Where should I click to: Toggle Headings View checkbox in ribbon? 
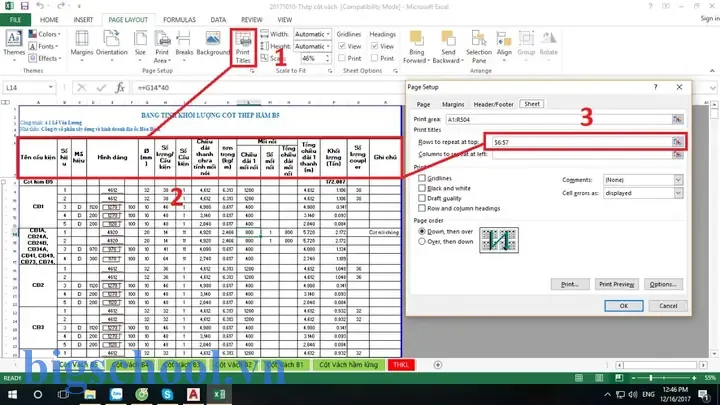(374, 46)
